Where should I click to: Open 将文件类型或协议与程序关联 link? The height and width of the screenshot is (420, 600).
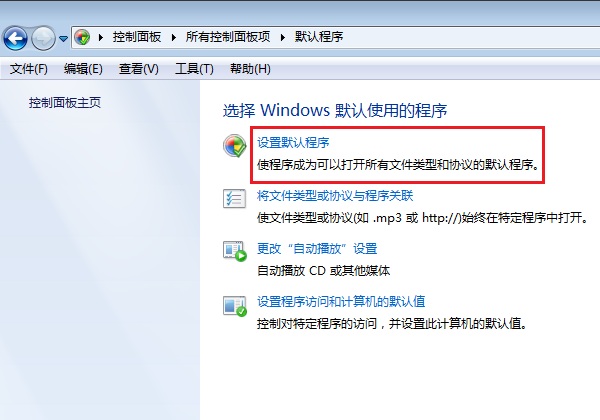(335, 196)
